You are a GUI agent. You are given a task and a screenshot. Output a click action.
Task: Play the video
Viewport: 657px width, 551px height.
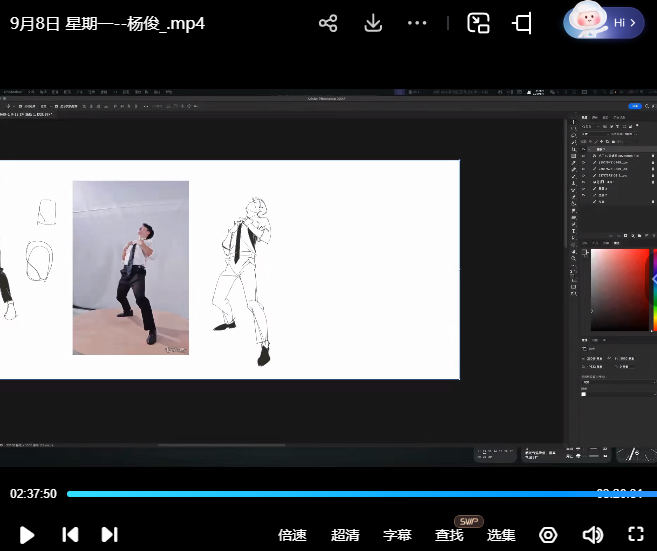[x=27, y=535]
